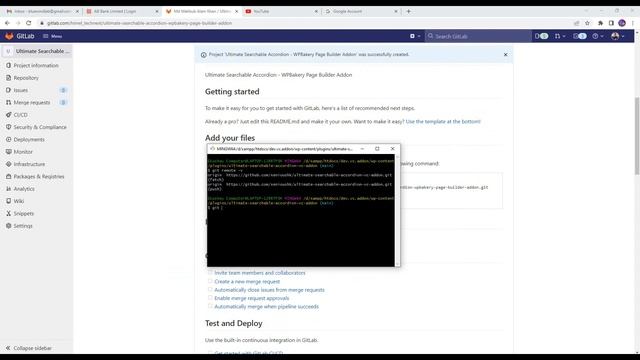
Task: Click the Merge requests count badge in sidebar
Action: pos(63,102)
